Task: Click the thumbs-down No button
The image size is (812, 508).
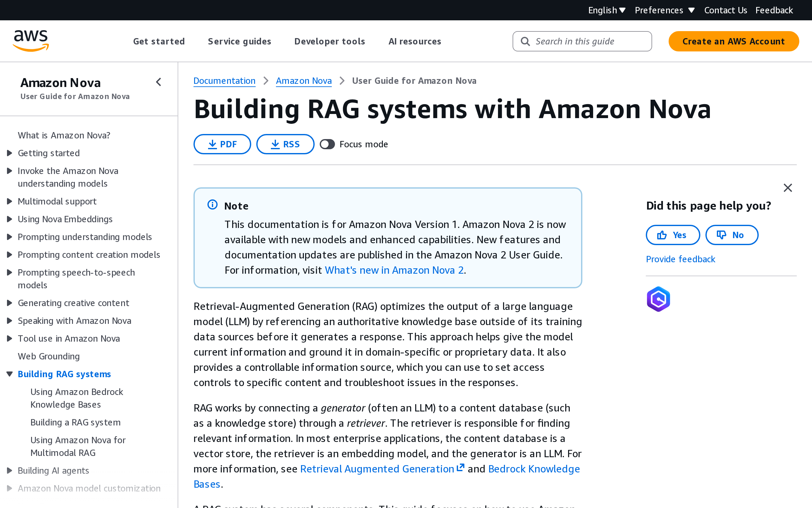Action: pyautogui.click(x=731, y=235)
